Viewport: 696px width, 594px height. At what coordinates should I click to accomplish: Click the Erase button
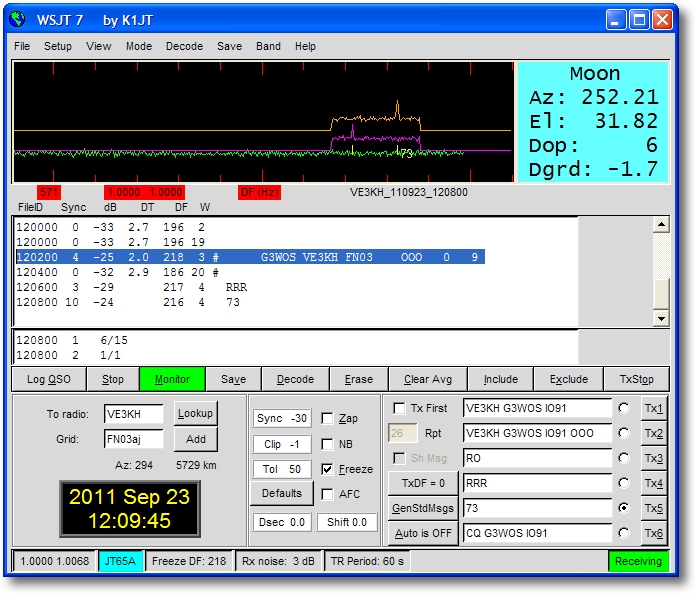[359, 380]
